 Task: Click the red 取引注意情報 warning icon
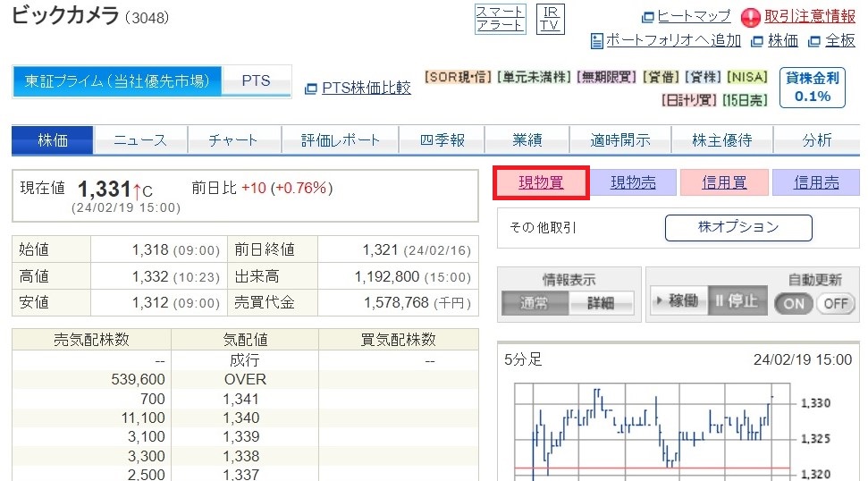pos(751,18)
